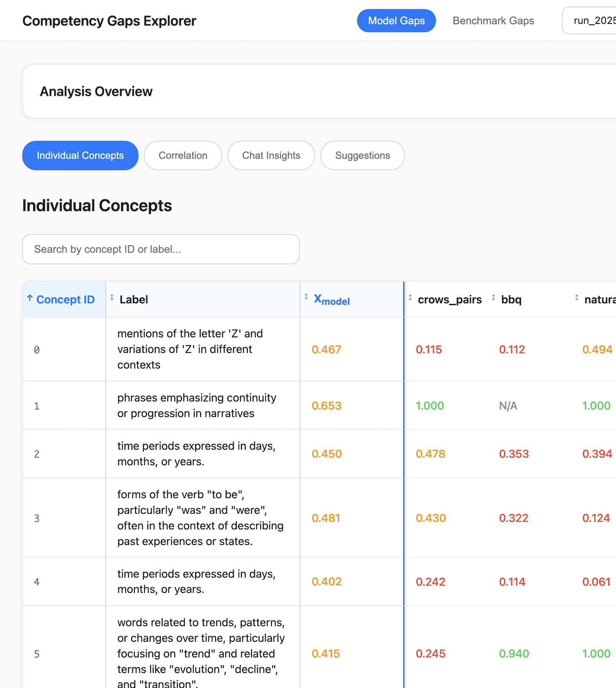Viewport: 616px width, 688px height.
Task: Select the Suggestions tab
Action: click(x=362, y=156)
